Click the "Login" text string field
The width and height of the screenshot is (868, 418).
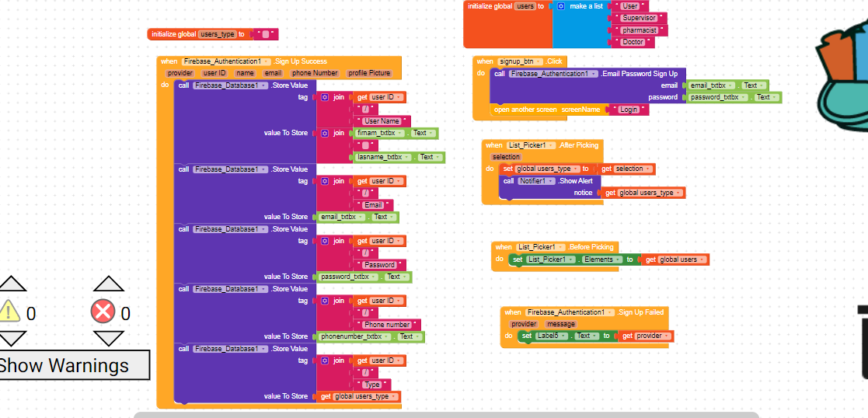click(x=628, y=110)
